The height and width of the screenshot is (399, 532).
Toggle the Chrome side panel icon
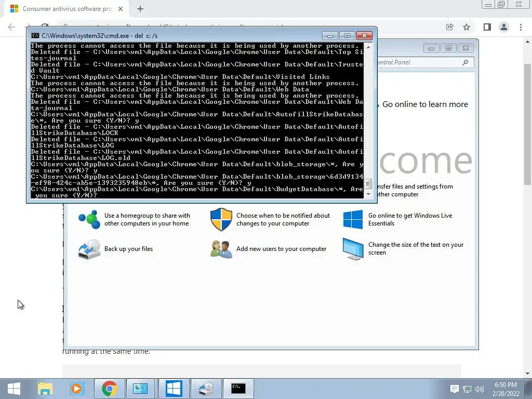[x=487, y=27]
